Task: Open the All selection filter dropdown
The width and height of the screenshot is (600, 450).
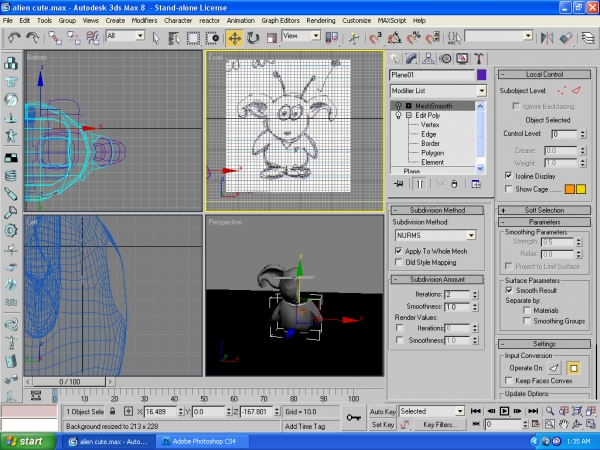Action: (140, 36)
